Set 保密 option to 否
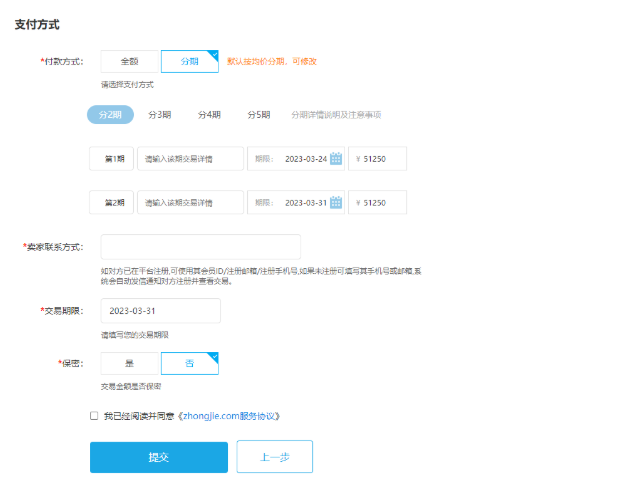The width and height of the screenshot is (640, 490). (189, 363)
